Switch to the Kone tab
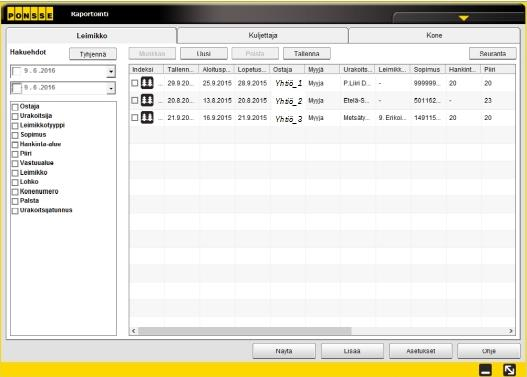Viewport: 527px width, 377px height. point(434,36)
